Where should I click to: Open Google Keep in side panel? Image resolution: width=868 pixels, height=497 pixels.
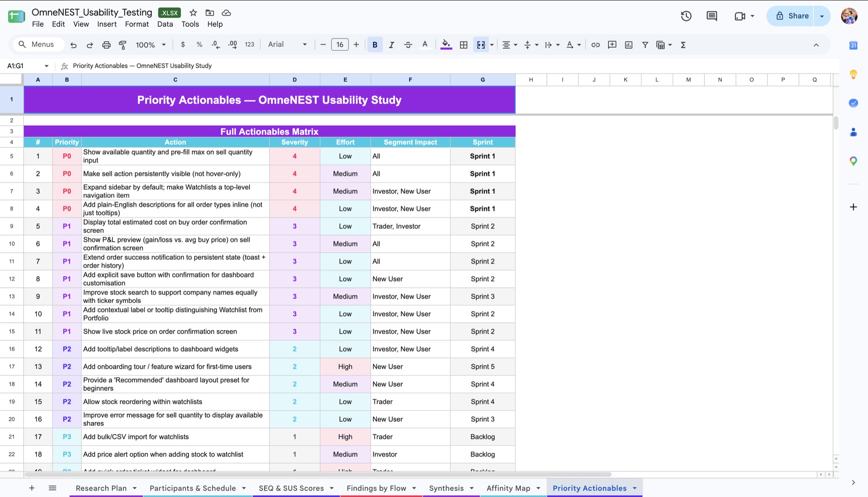(853, 74)
